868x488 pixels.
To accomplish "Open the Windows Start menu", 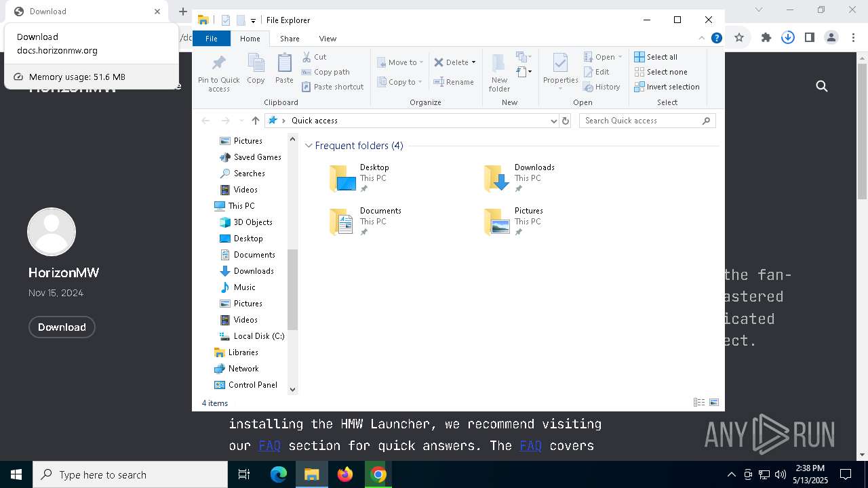I will (16, 474).
